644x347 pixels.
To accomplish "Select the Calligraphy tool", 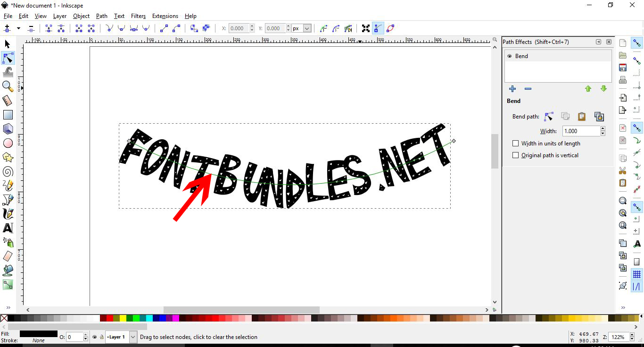I will [8, 213].
